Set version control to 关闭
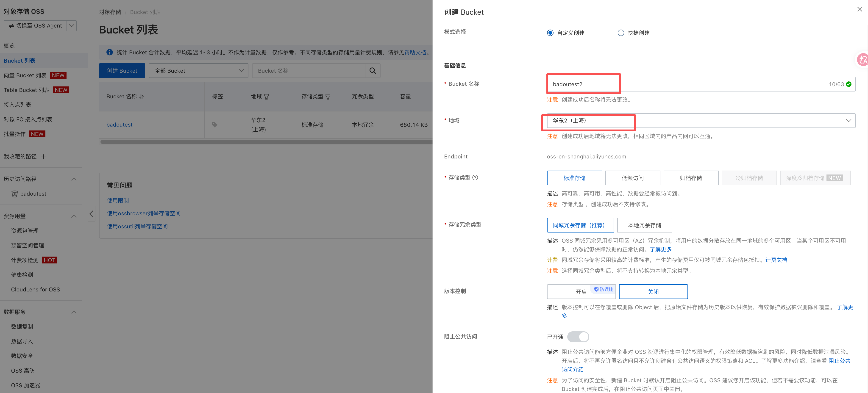Image resolution: width=868 pixels, height=393 pixels. pyautogui.click(x=653, y=292)
